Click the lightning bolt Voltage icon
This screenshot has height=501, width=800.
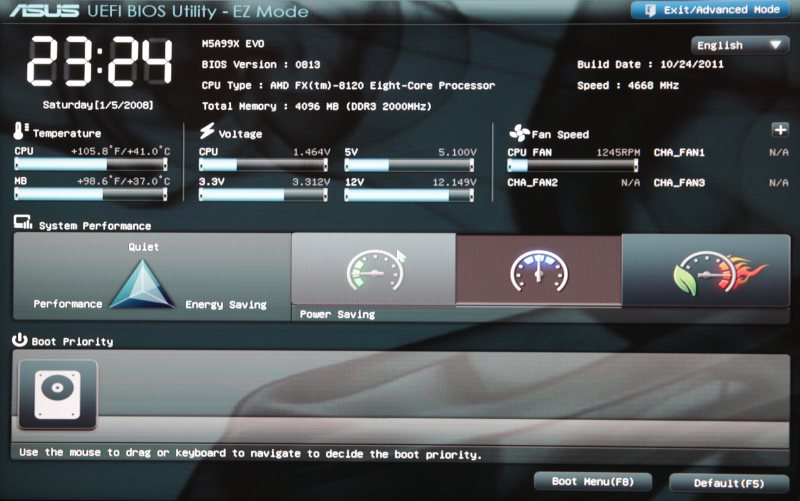click(207, 131)
